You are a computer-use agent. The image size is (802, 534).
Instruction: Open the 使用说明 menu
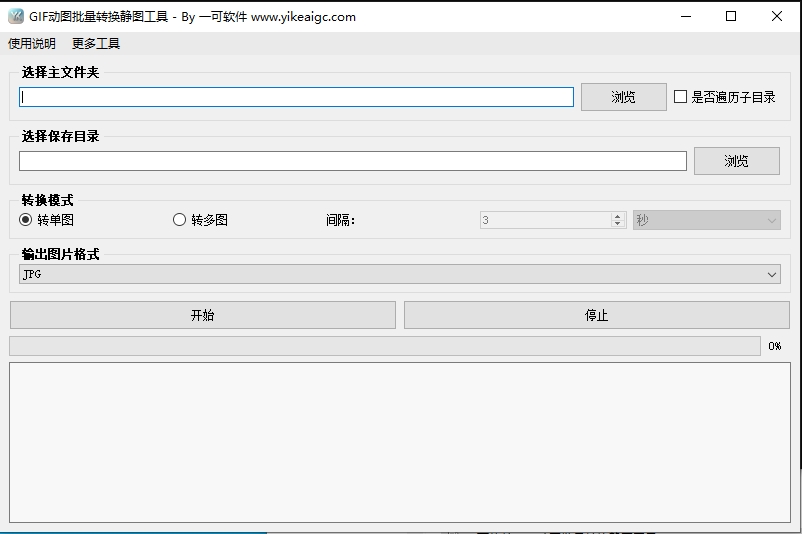[32, 43]
